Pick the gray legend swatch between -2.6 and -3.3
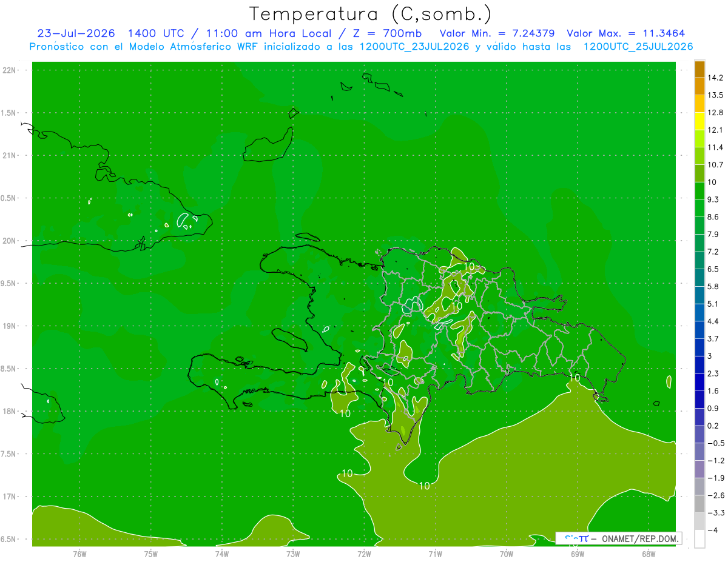The image size is (728, 562). point(699,504)
